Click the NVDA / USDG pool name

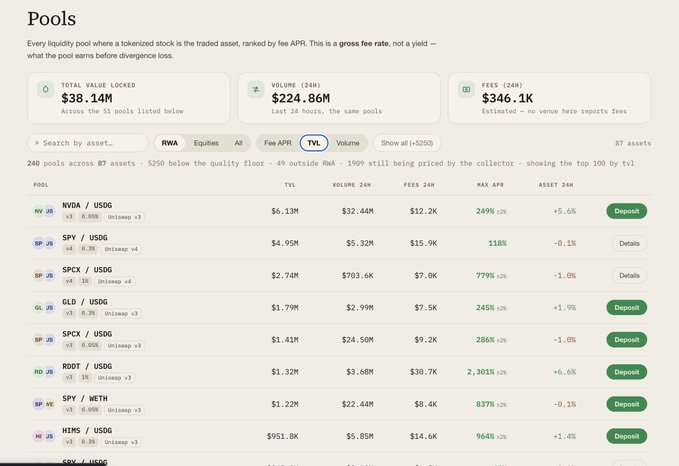(87, 205)
